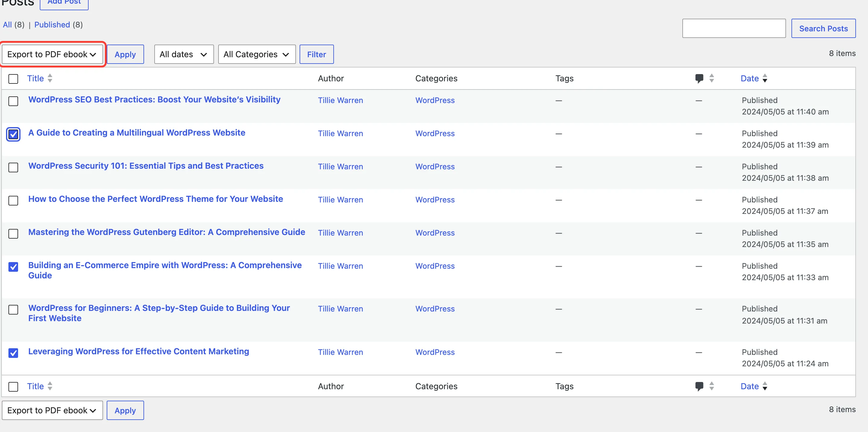Click Date sort arrow in table footer

[765, 386]
